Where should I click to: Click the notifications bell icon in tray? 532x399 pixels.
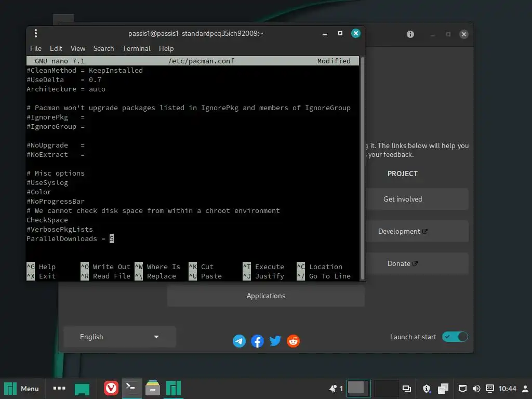333,389
